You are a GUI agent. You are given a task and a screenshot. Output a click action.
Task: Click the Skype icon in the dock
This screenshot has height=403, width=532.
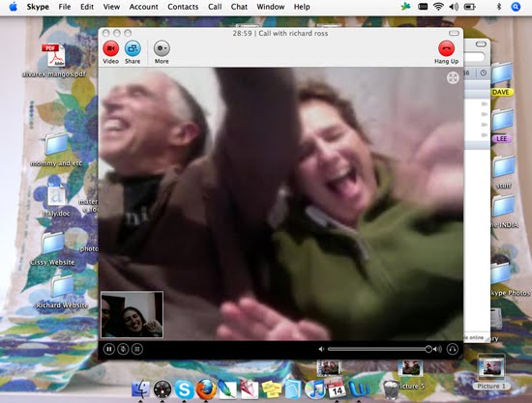[x=184, y=389]
